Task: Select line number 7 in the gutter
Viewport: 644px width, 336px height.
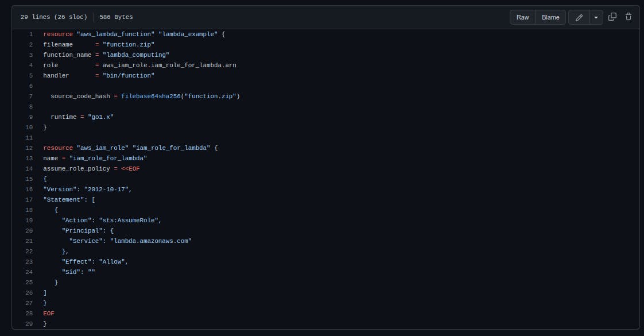Action: click(x=31, y=96)
